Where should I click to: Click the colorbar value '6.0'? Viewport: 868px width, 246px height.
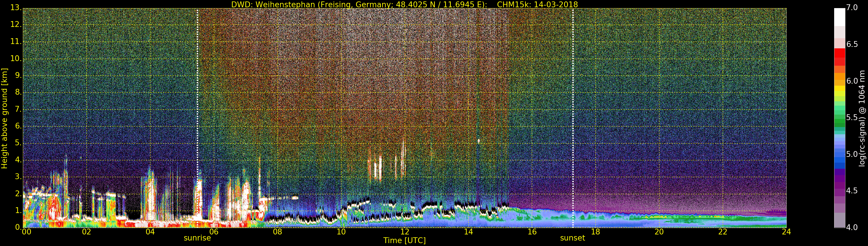click(852, 81)
